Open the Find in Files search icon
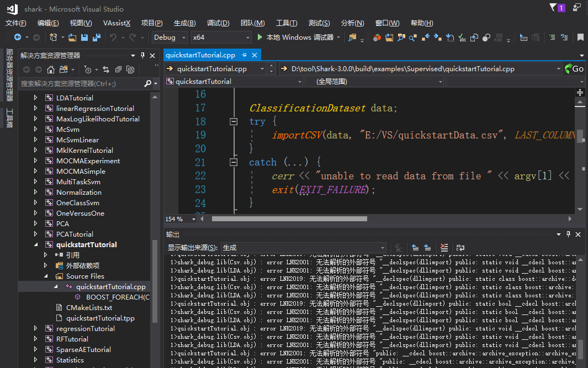Screen dimensions: 588x368 pos(351,38)
